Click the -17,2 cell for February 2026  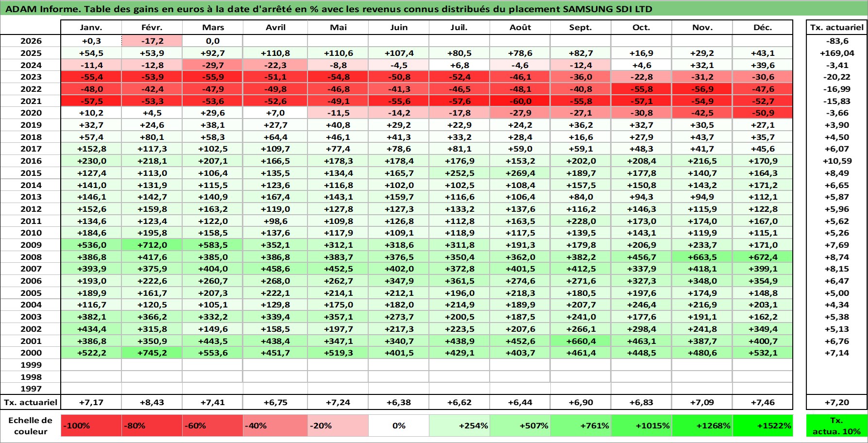pyautogui.click(x=152, y=41)
